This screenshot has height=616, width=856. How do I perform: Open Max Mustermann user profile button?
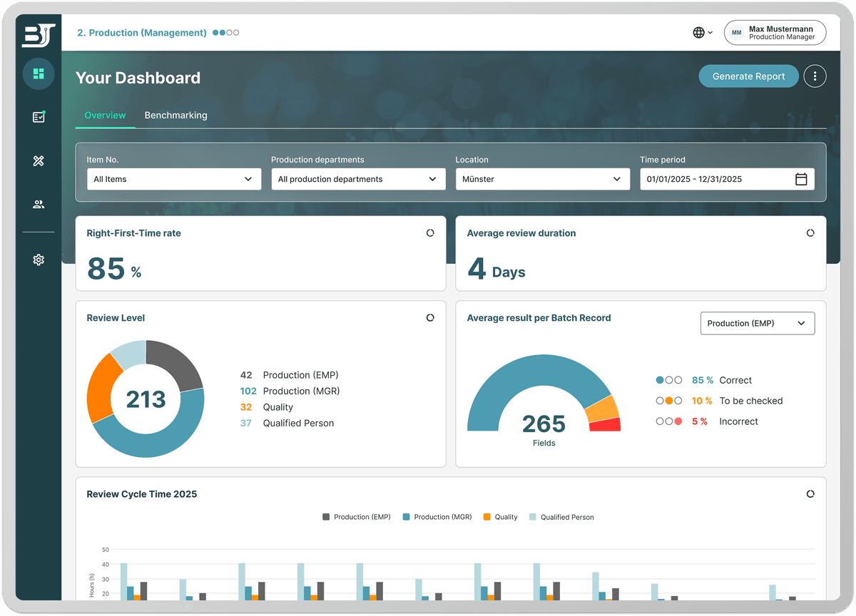coord(775,33)
